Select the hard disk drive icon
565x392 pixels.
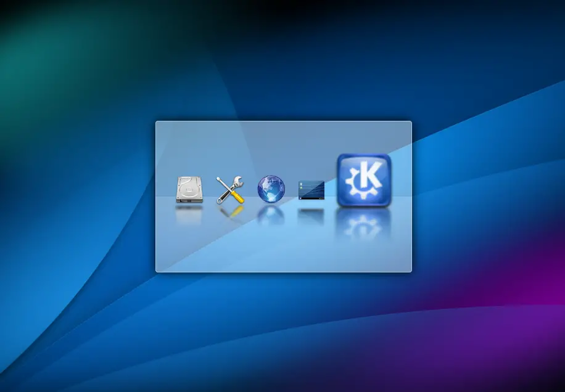[189, 189]
